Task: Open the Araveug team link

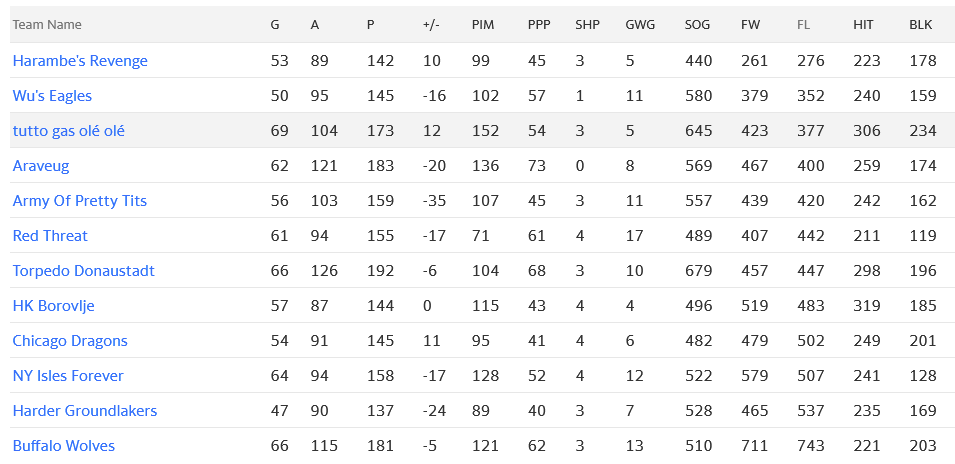Action: click(x=41, y=166)
